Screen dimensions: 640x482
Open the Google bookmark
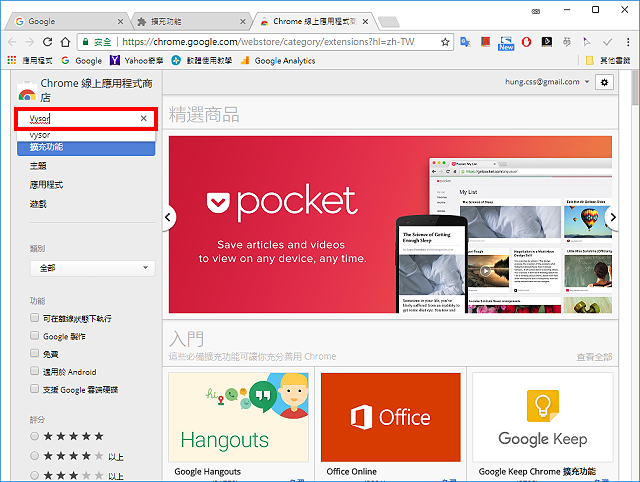[82, 60]
